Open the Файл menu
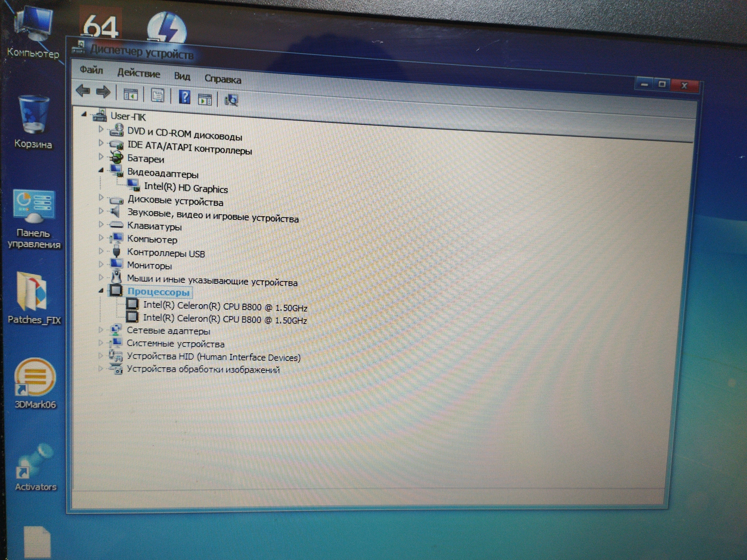747x560 pixels. pos(91,70)
